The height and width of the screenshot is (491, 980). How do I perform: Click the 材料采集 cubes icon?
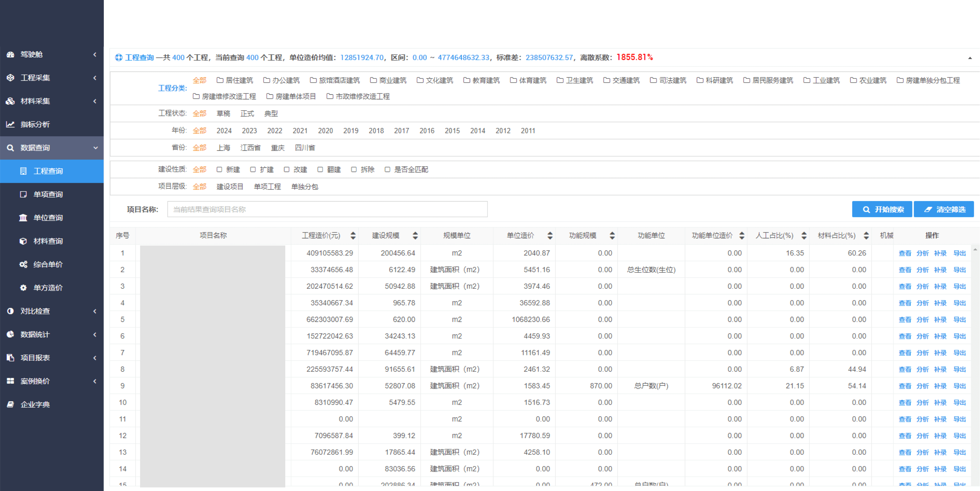(10, 101)
